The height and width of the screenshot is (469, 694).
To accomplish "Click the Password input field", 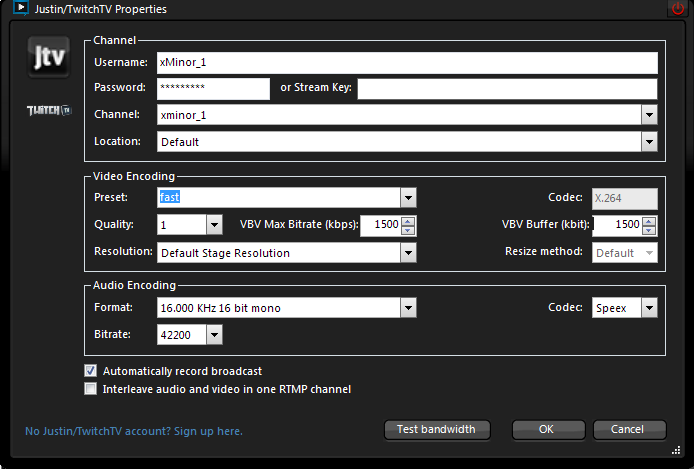I will [x=213, y=89].
